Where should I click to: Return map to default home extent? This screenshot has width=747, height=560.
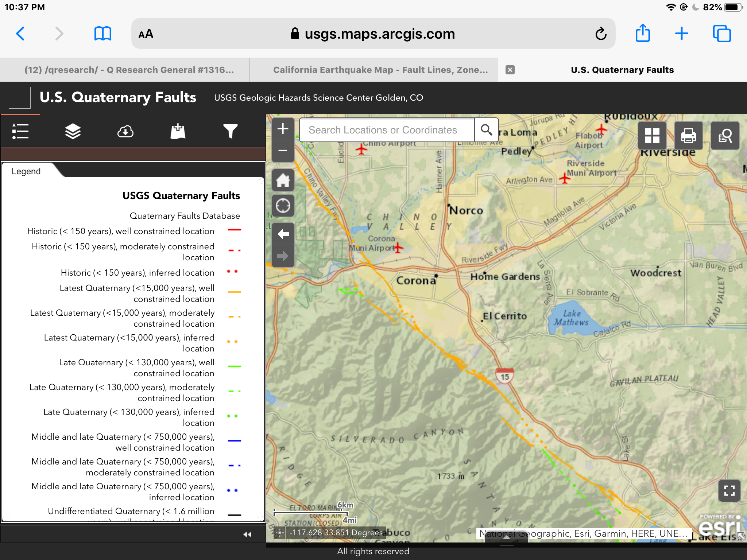(283, 180)
